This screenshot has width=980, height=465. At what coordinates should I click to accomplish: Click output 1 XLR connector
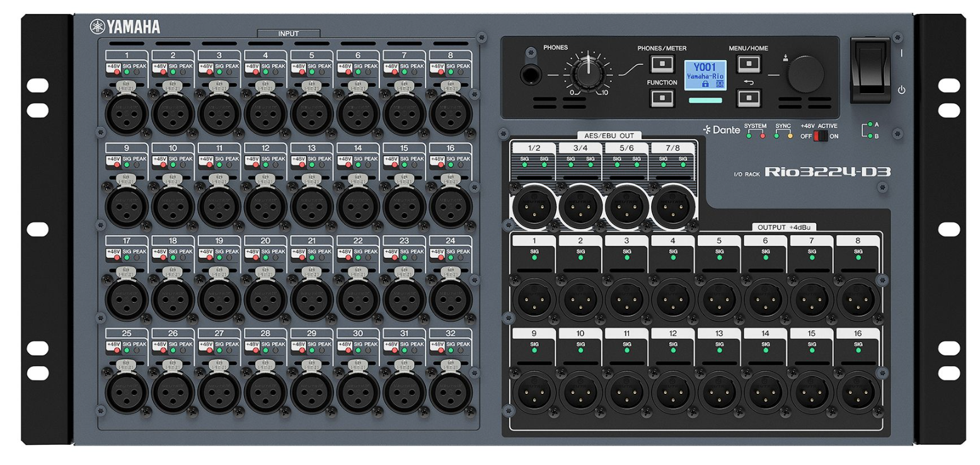(533, 300)
